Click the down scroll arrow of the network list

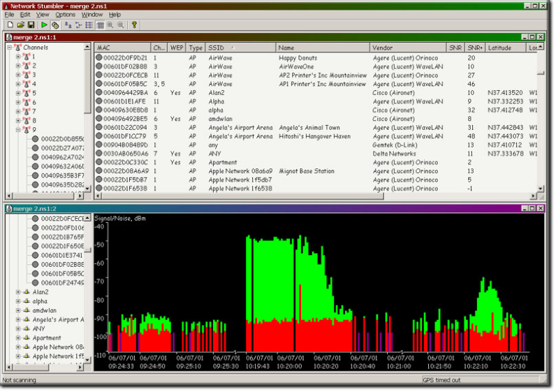[x=541, y=189]
